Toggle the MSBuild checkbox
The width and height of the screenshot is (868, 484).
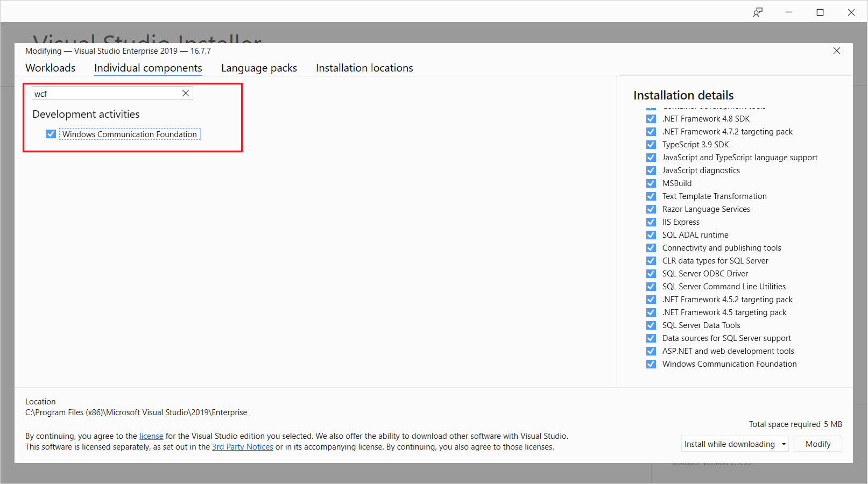pos(651,183)
